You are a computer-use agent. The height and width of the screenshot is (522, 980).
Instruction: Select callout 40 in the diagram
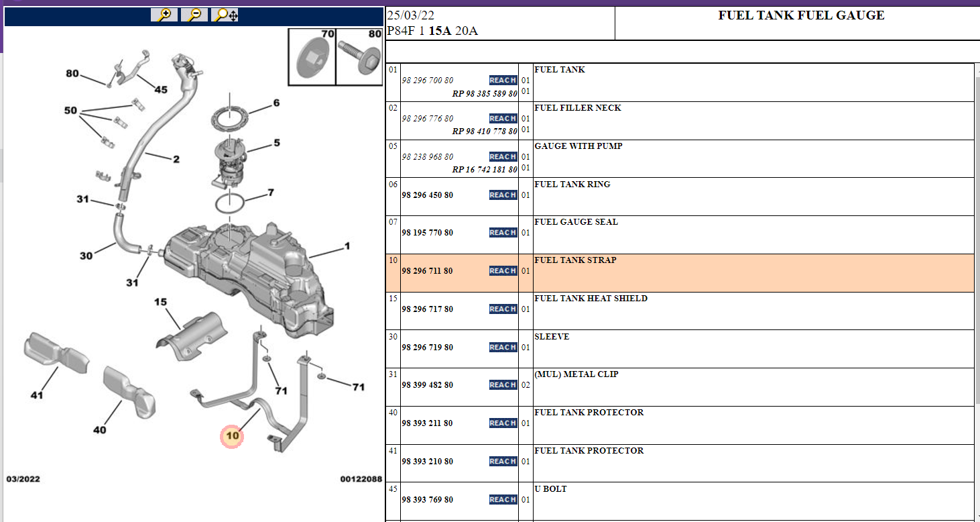pos(99,430)
